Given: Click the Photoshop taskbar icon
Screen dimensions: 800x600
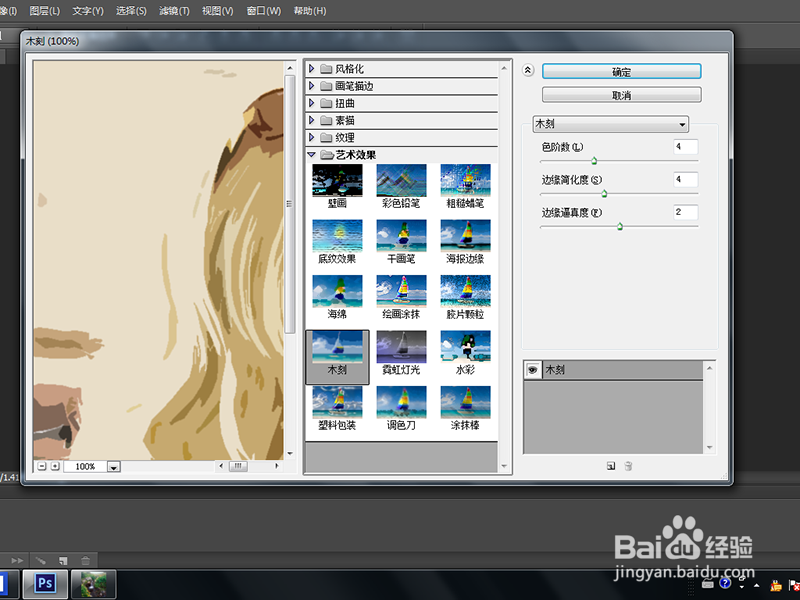Looking at the screenshot, I should click(45, 584).
